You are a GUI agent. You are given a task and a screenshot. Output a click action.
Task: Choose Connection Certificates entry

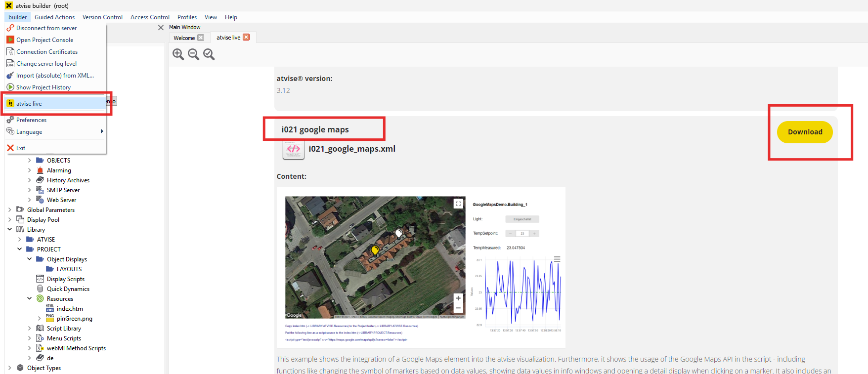pos(55,52)
